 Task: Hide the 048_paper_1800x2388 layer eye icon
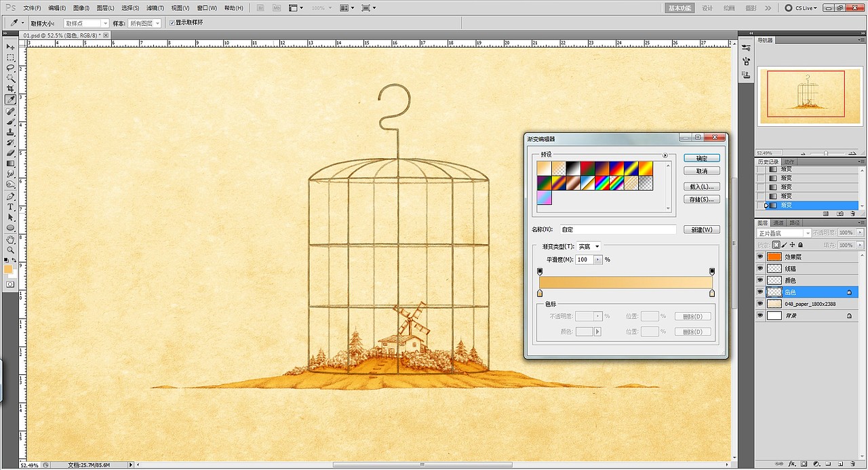[760, 304]
